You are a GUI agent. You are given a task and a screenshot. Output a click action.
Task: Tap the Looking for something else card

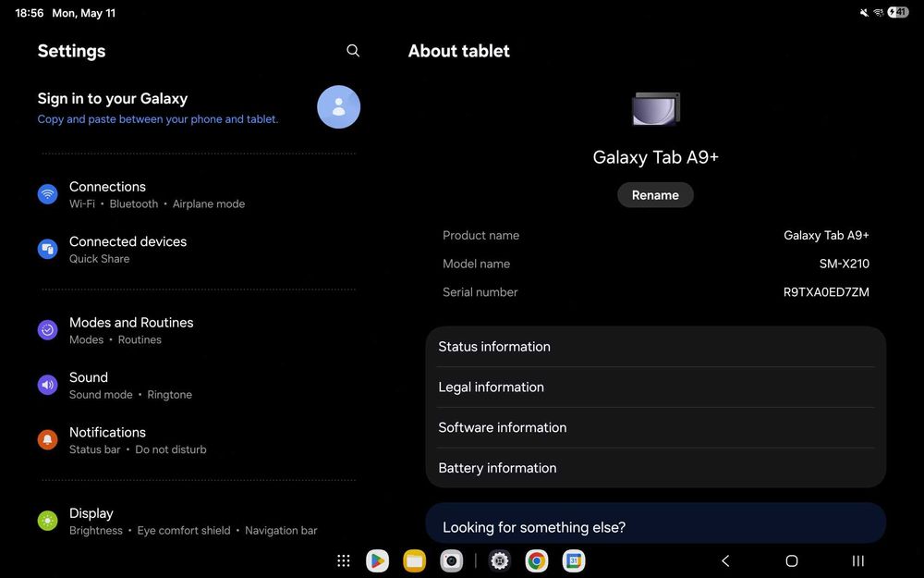[x=655, y=523]
